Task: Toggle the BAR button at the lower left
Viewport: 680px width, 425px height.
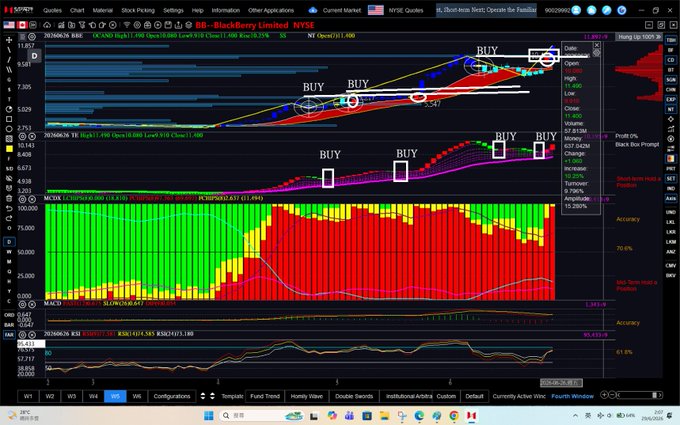Action: point(9,325)
